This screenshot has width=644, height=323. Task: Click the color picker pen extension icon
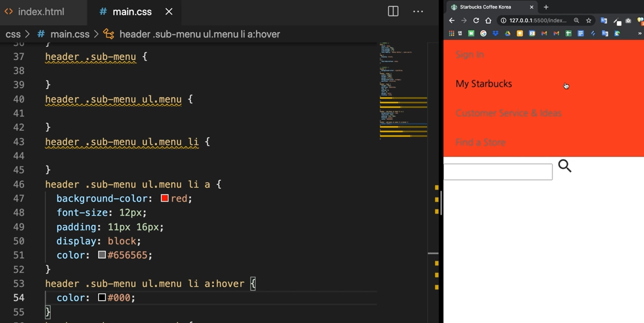click(x=617, y=21)
